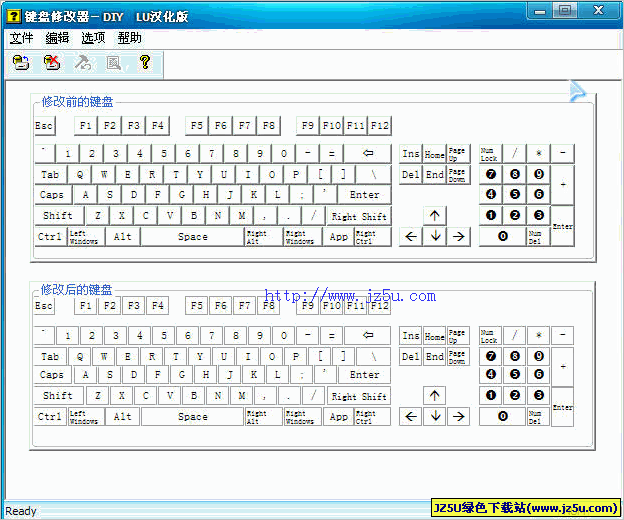This screenshot has width=624, height=520.
Task: Click left arrow key in lower keyboard
Action: (411, 417)
